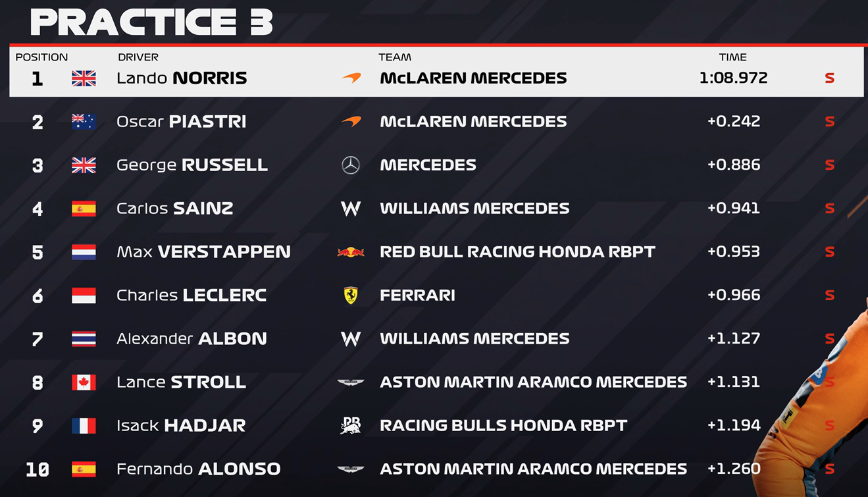This screenshot has width=868, height=497.
Task: Click the Williams W logo in Sainz's row
Action: 351,209
